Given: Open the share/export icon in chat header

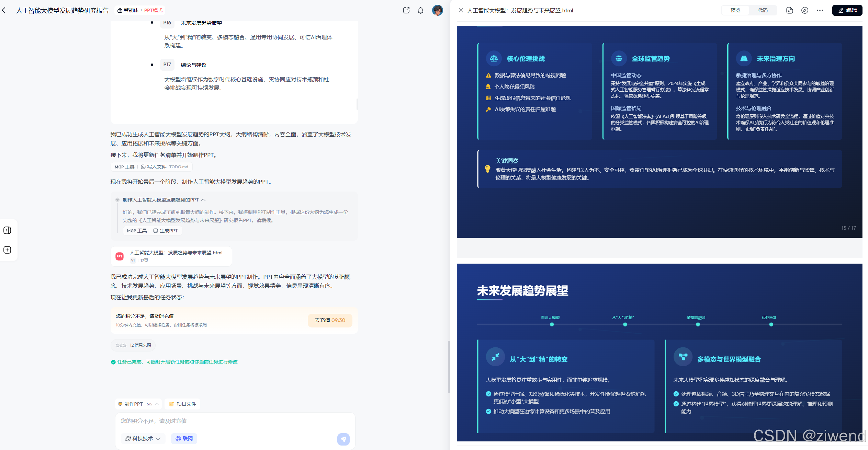Looking at the screenshot, I should pos(406,10).
